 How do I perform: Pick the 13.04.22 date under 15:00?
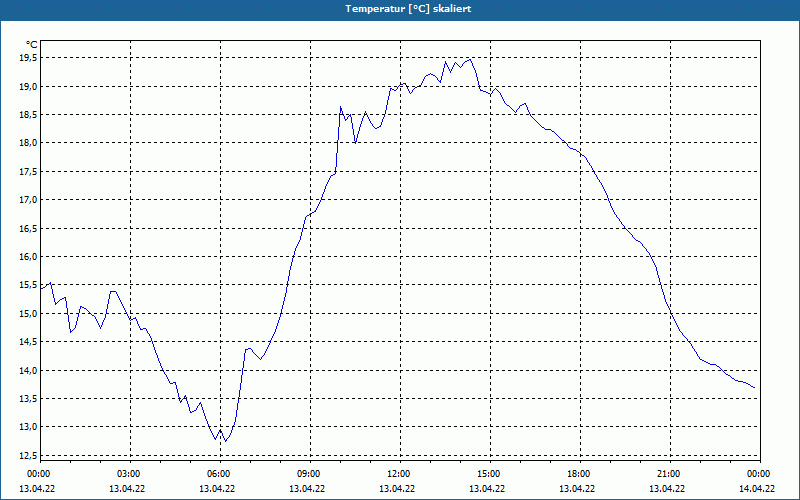(x=487, y=488)
